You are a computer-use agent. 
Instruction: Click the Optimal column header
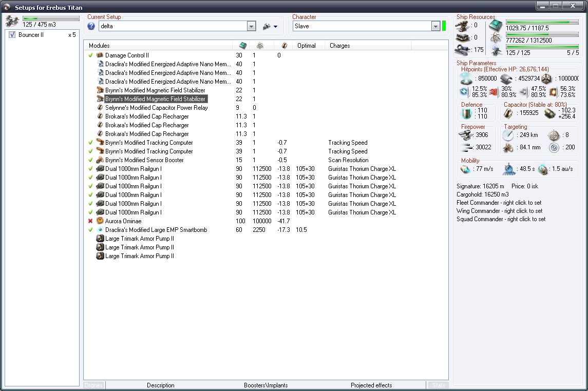[308, 45]
